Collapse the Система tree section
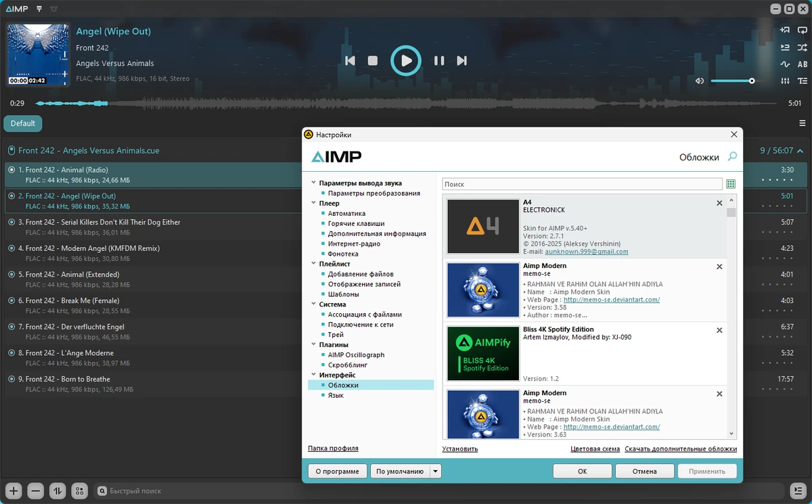The image size is (812, 504). click(313, 304)
